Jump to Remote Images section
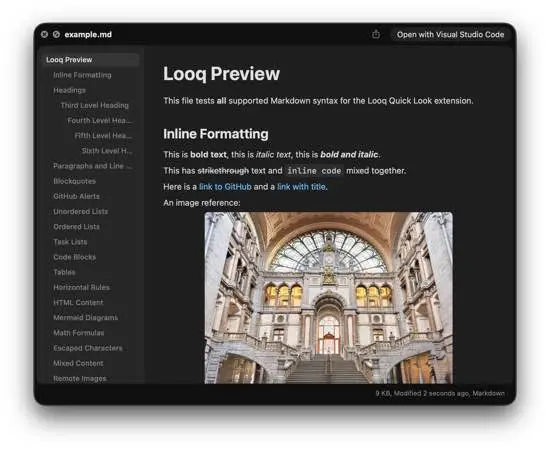Viewport: 550px width, 450px height. (x=80, y=378)
